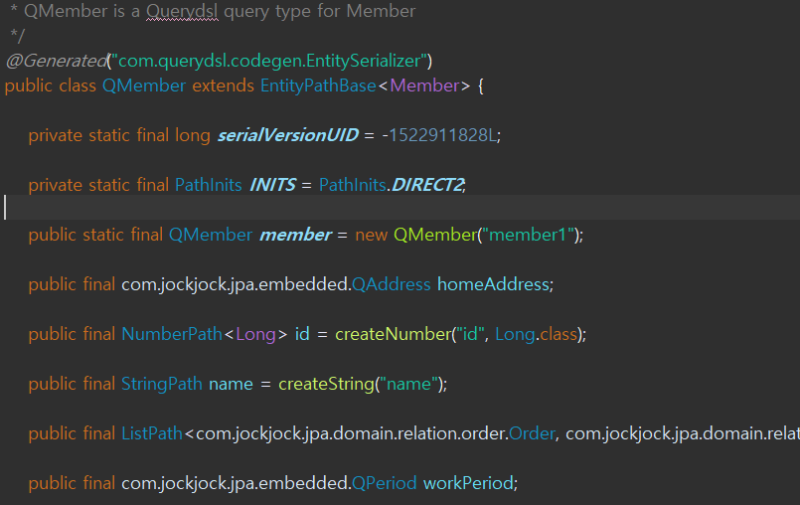Click the QPeriod type name

point(384,483)
